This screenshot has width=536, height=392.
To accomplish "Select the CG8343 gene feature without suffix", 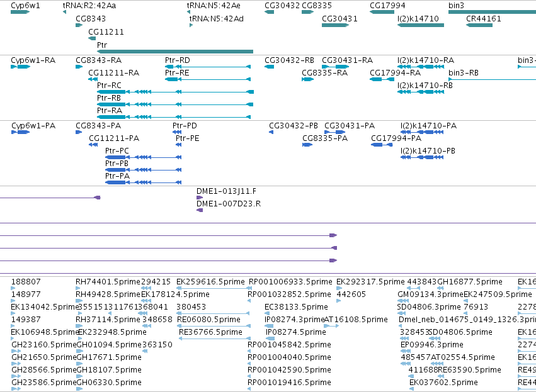I will point(79,25).
